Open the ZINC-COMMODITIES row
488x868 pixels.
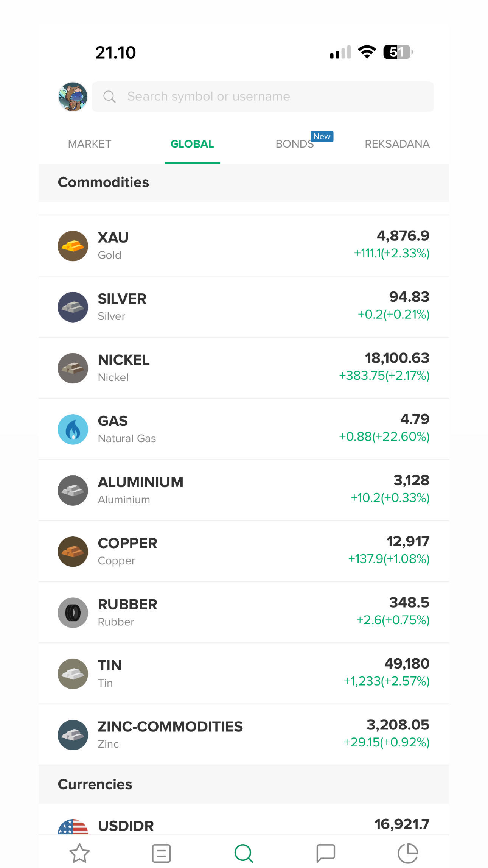244,734
